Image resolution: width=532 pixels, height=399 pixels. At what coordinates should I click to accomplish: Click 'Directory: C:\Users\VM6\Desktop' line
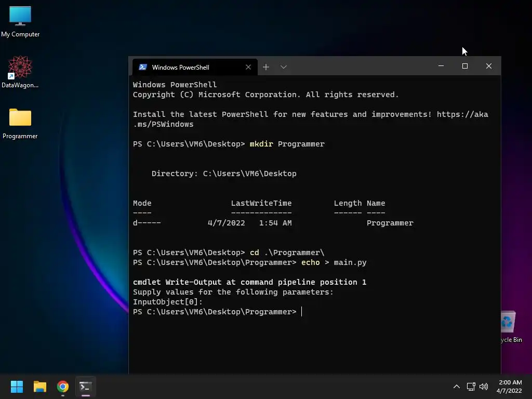pos(224,174)
